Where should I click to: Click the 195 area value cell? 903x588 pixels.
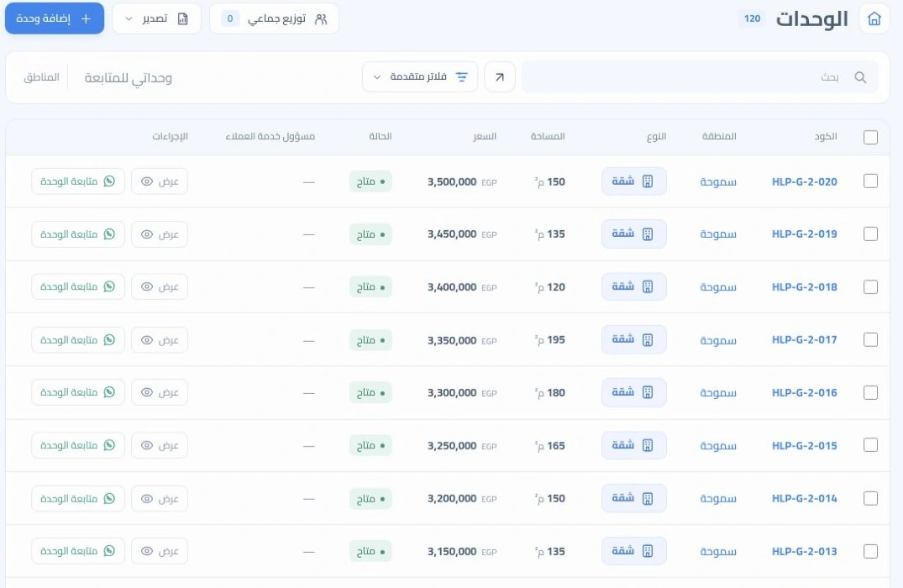(x=550, y=340)
